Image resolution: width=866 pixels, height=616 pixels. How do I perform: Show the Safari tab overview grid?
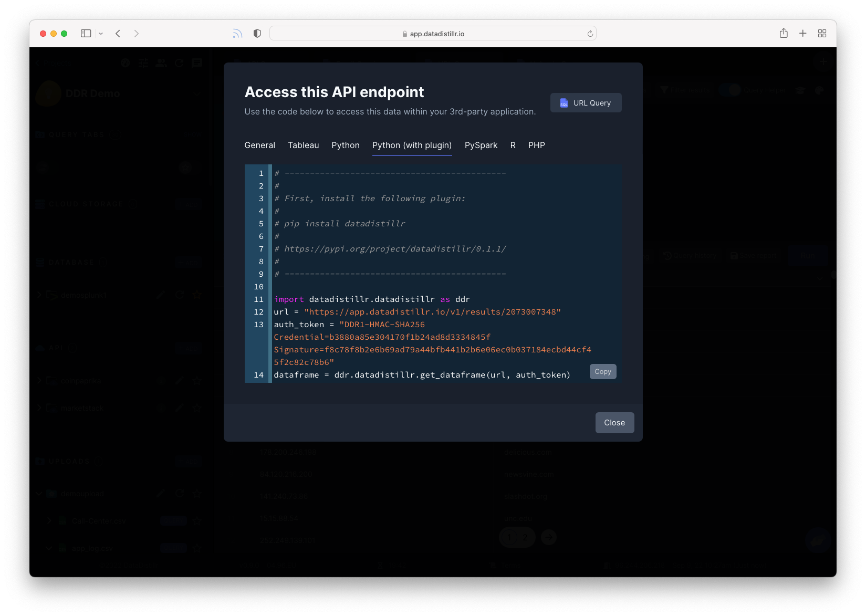coord(822,34)
